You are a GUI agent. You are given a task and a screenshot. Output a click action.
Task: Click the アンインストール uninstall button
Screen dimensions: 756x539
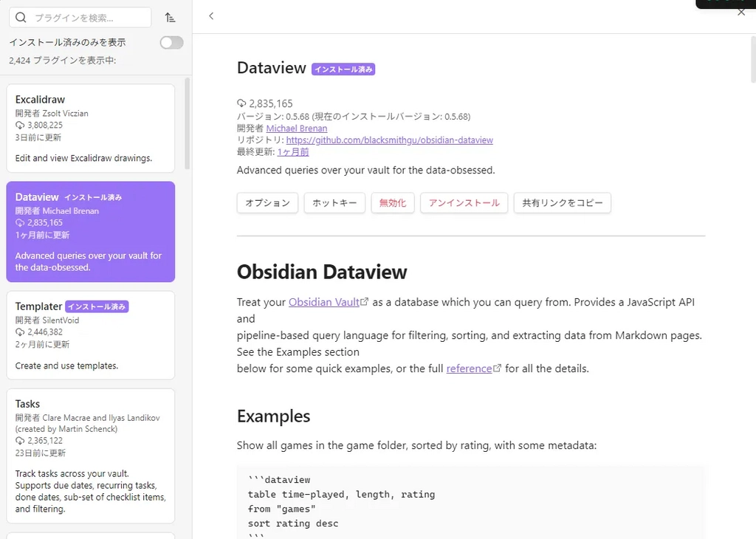click(464, 203)
